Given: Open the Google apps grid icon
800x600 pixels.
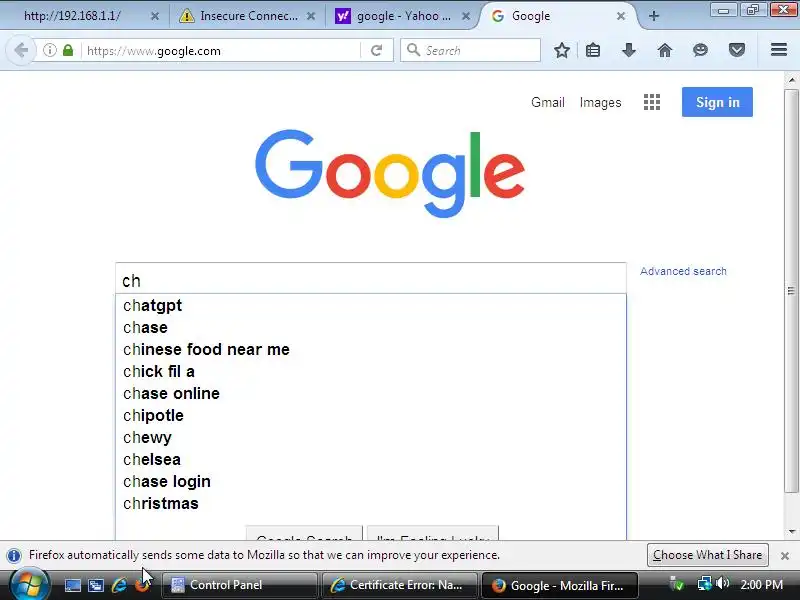Looking at the screenshot, I should point(652,102).
